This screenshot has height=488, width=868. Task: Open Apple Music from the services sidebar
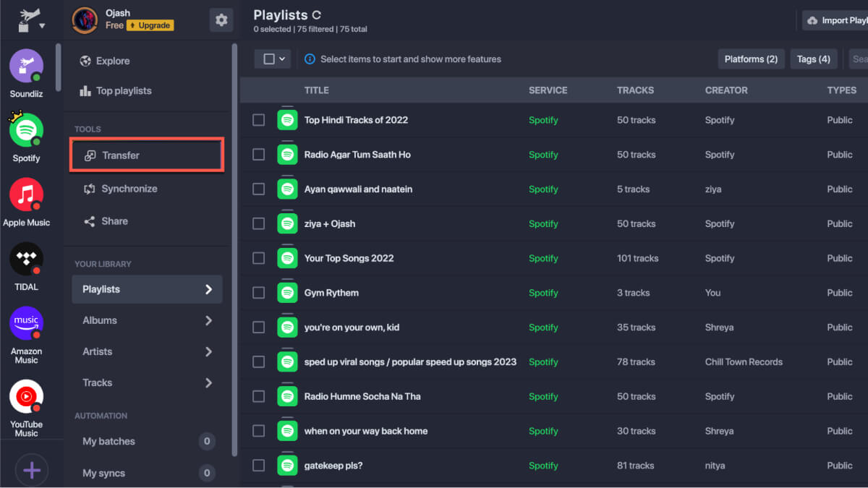point(26,195)
